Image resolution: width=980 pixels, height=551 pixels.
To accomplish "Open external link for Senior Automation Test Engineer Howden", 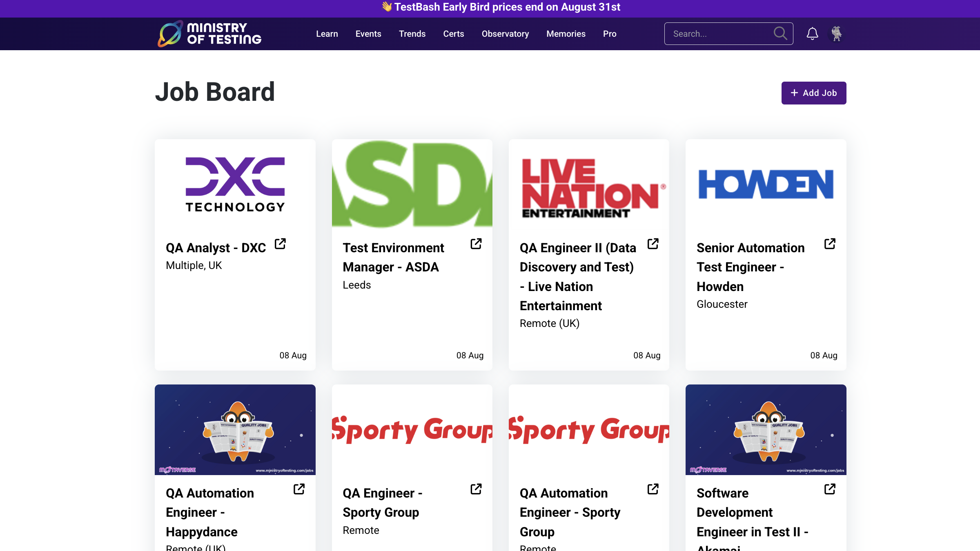I will click(830, 244).
